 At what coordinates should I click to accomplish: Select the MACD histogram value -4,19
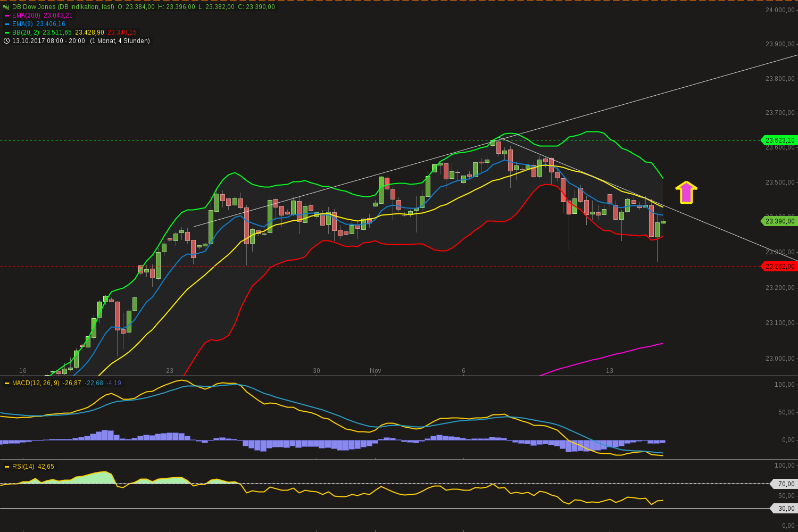coord(114,383)
